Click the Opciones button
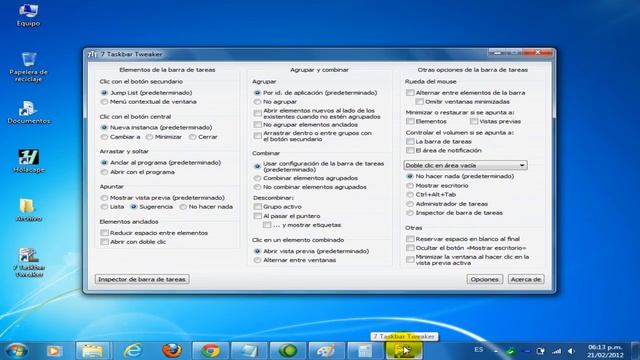The height and width of the screenshot is (360, 640). [x=484, y=279]
